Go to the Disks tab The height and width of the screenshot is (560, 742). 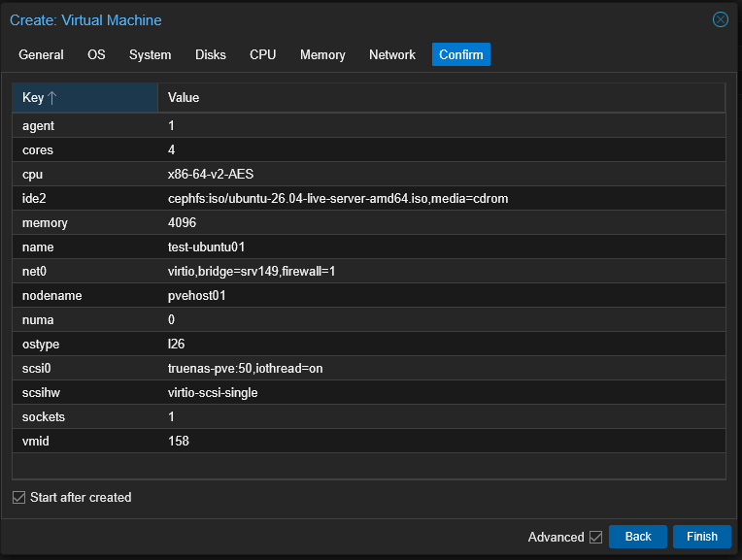click(x=211, y=55)
